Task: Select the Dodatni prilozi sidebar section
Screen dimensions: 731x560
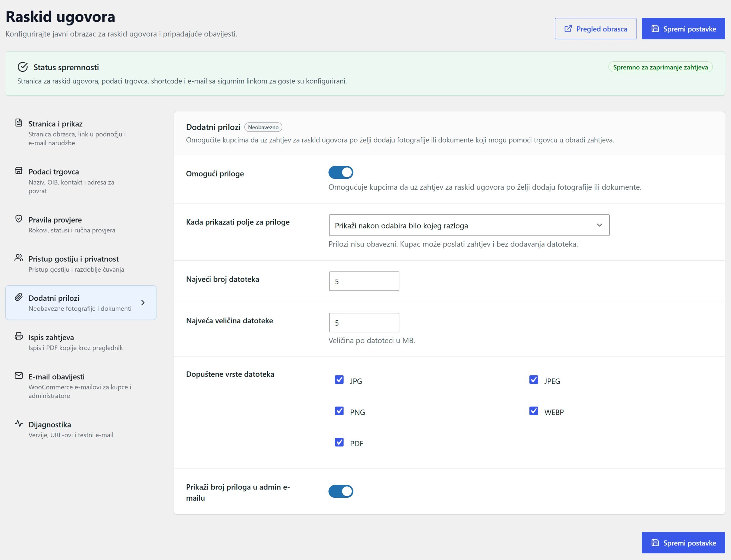Action: point(81,303)
